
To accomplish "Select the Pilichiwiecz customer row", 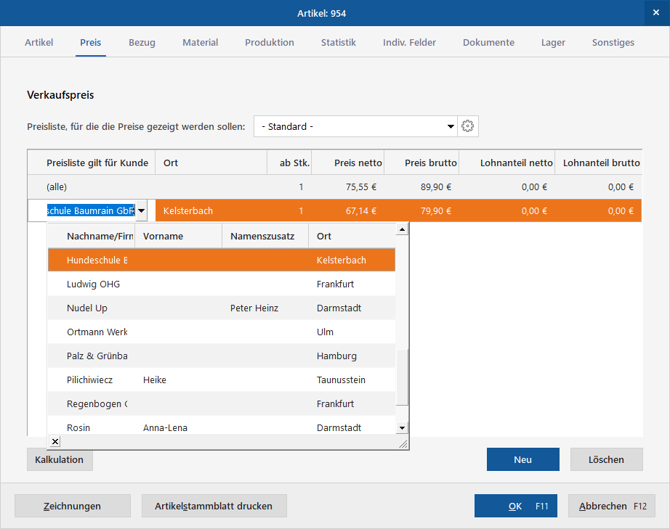I will point(221,380).
